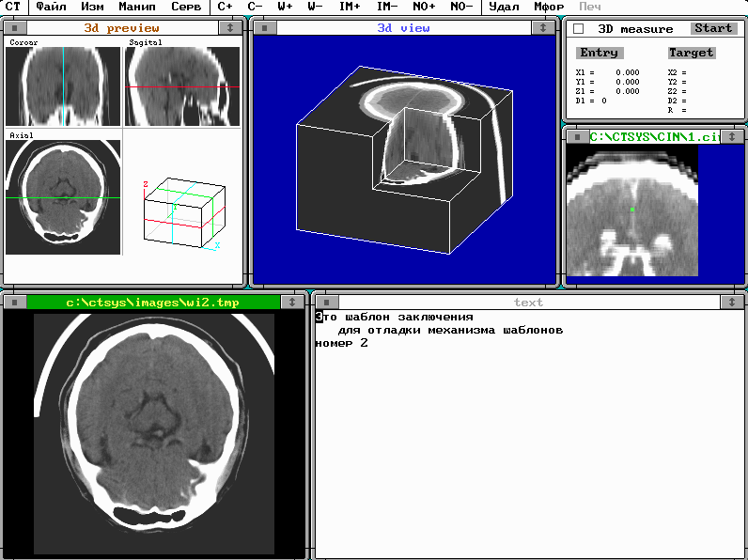Image resolution: width=748 pixels, height=560 pixels.
Task: Click the Удал button in the top bar
Action: pyautogui.click(x=504, y=7)
